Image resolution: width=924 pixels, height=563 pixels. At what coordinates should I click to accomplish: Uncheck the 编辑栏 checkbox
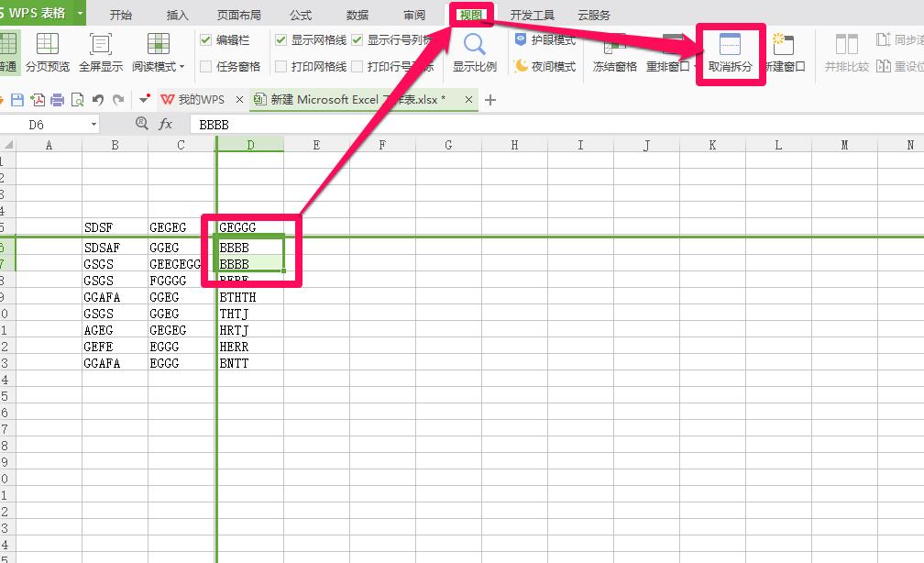pos(205,40)
